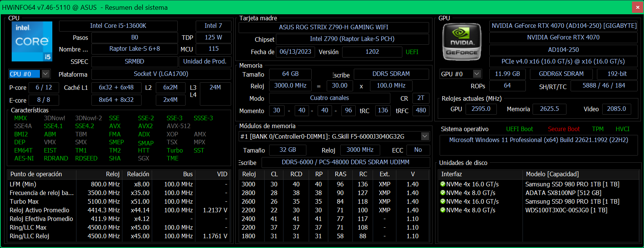Click the Unidad de Prod. button
Viewport: 644px width, 248px height.
coord(205,62)
